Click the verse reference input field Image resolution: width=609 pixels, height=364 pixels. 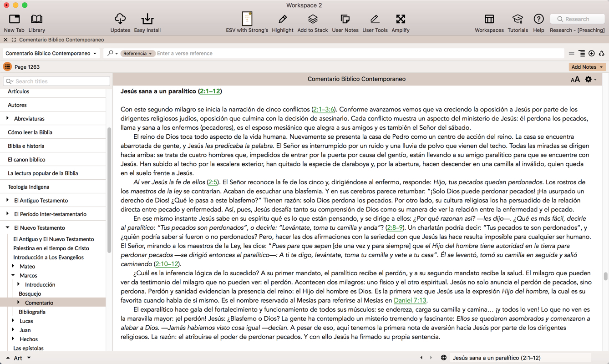click(x=360, y=54)
